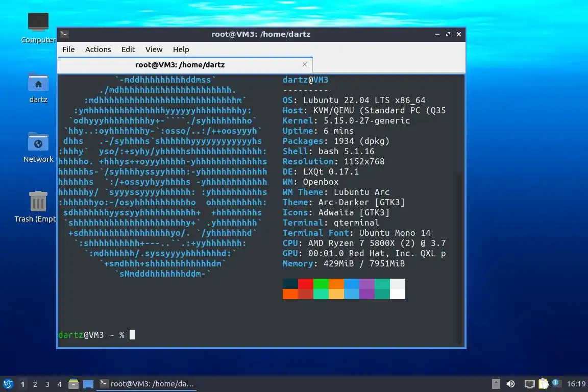Viewport: 588px width, 392px height.
Task: Click the network status tray icon
Action: point(529,384)
